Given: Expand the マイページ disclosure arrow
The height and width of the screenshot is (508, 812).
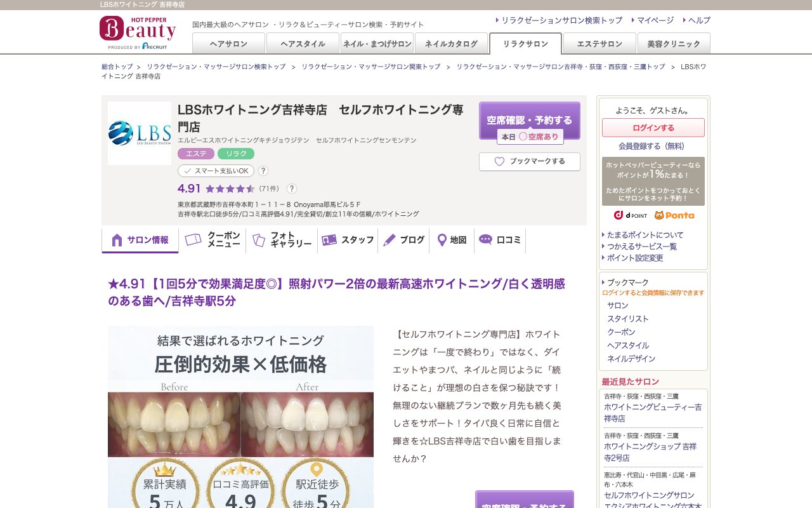Looking at the screenshot, I should tap(634, 20).
